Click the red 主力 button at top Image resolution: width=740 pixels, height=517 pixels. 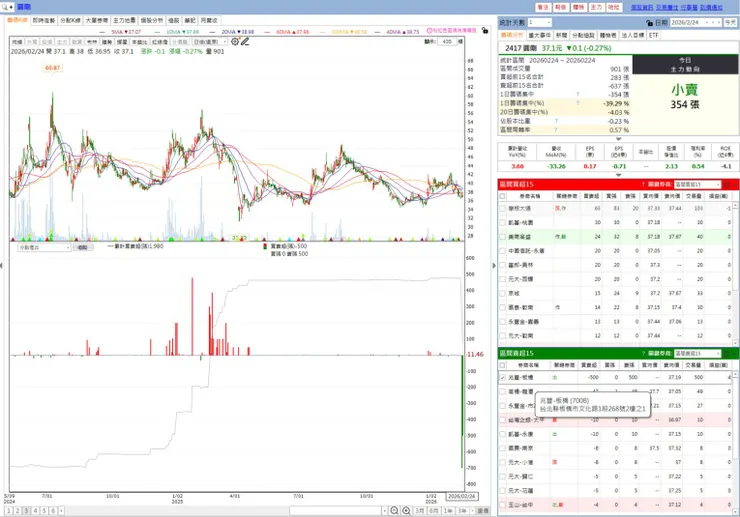596,7
